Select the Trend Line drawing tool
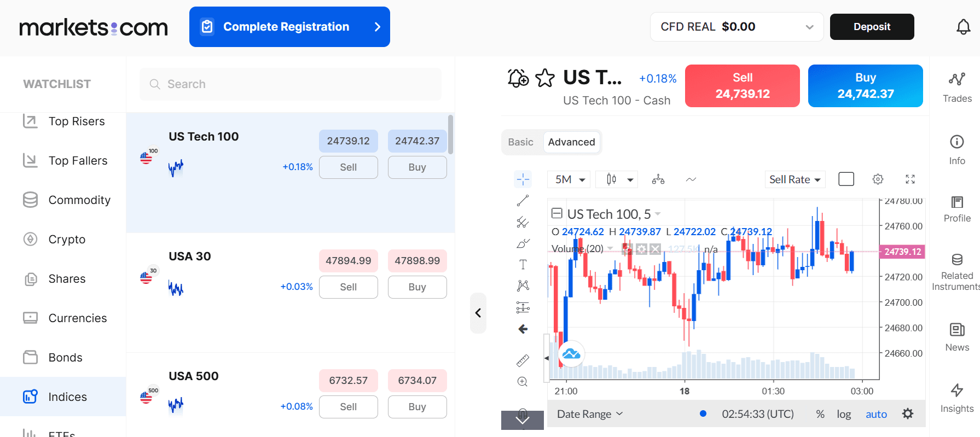980x437 pixels. click(523, 200)
